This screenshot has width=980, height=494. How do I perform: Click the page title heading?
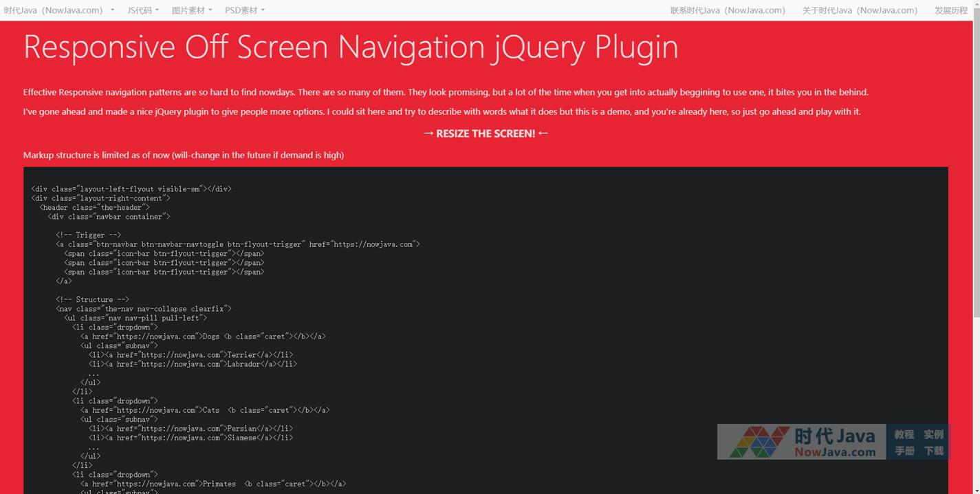tap(351, 47)
